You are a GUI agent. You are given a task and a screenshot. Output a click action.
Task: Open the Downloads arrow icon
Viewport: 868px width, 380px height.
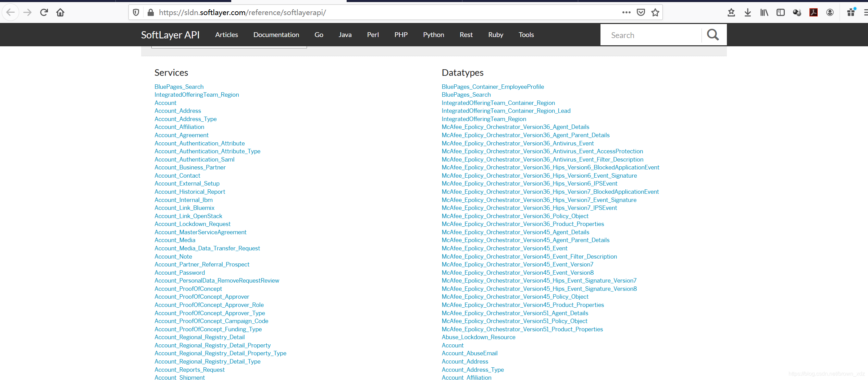(748, 13)
